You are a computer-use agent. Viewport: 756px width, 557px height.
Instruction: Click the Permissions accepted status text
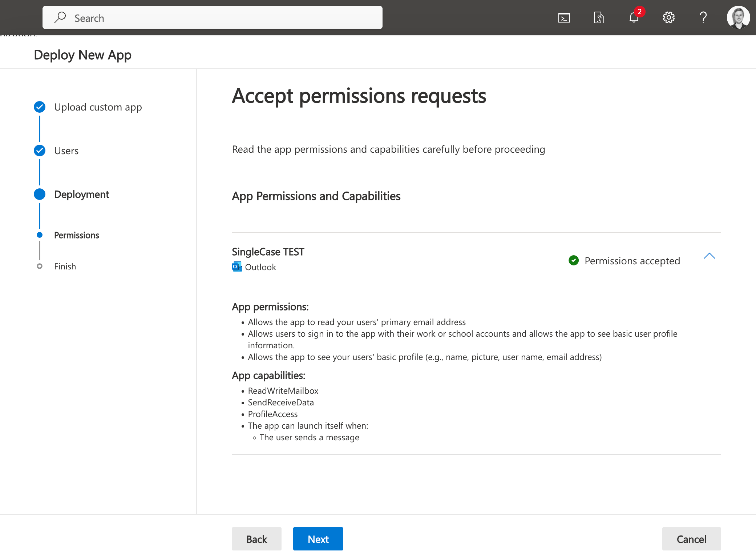[x=632, y=261]
